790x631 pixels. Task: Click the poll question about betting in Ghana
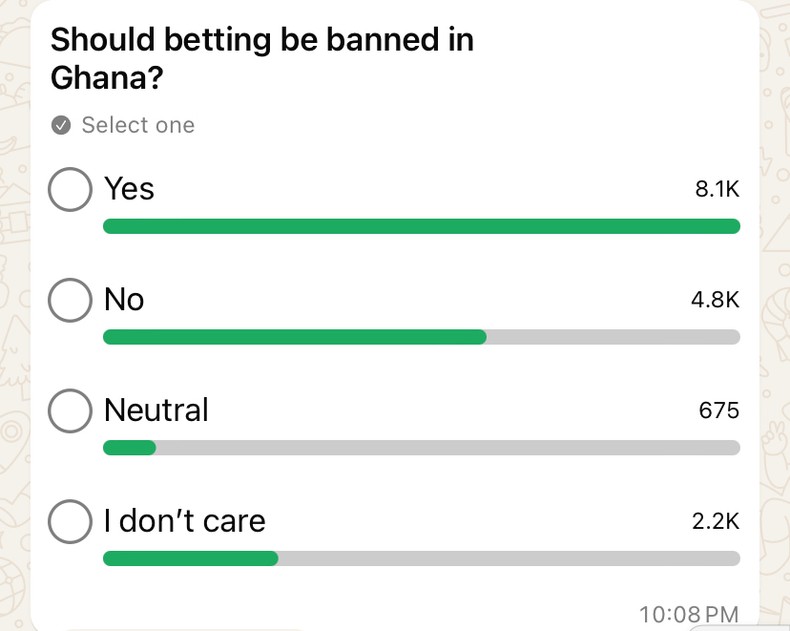(x=262, y=58)
